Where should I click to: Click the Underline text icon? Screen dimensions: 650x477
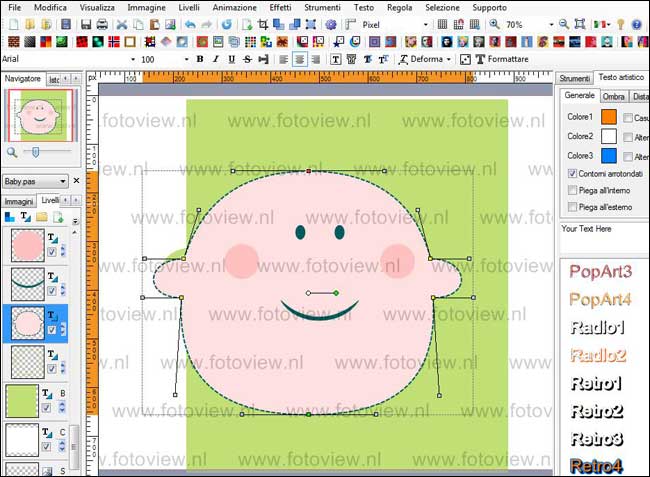(x=230, y=59)
